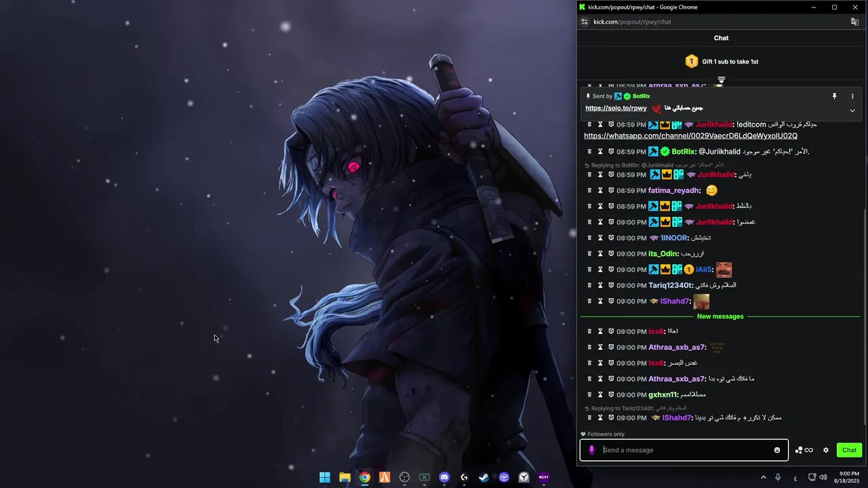868x488 pixels.
Task: Switch to Google Chrome on taskbar
Action: point(365,477)
